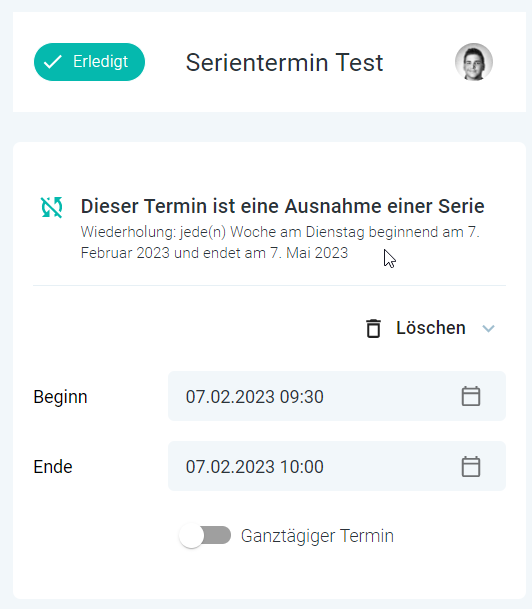Click the trash can icon
The height and width of the screenshot is (609, 532).
373,329
